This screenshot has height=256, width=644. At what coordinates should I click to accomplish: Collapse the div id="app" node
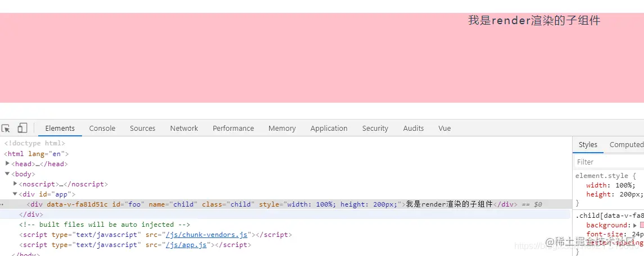click(15, 194)
